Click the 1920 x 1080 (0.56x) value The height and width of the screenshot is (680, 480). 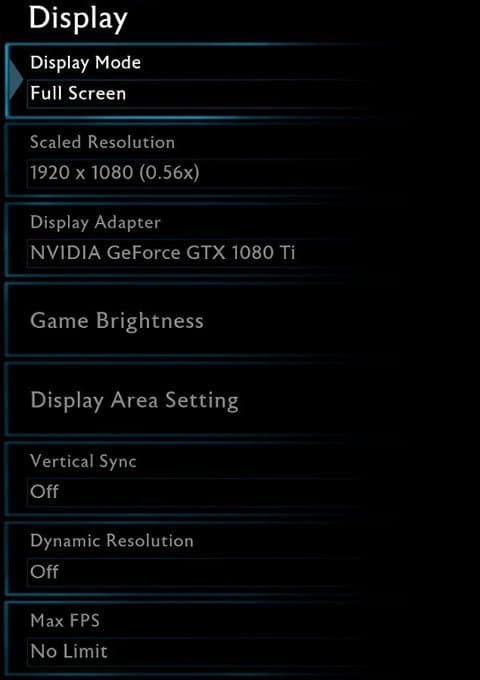pyautogui.click(x=115, y=173)
